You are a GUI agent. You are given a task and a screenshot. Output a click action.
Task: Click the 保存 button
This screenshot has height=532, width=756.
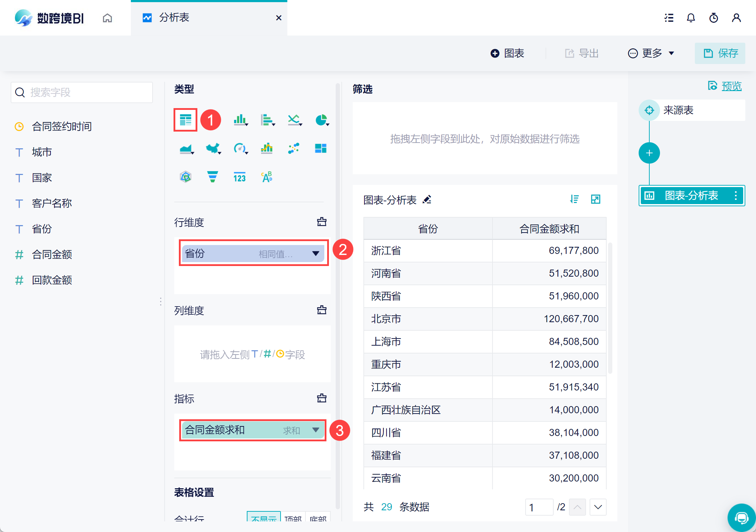click(x=720, y=53)
